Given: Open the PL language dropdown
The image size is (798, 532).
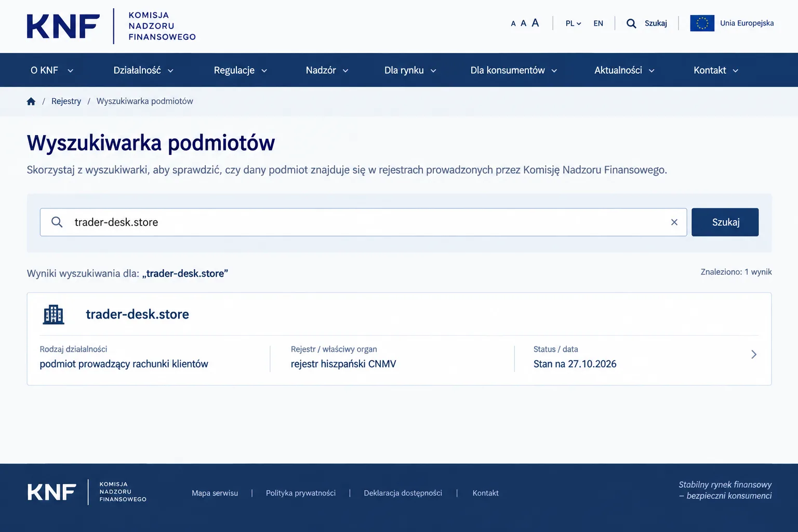Looking at the screenshot, I should click(x=573, y=23).
